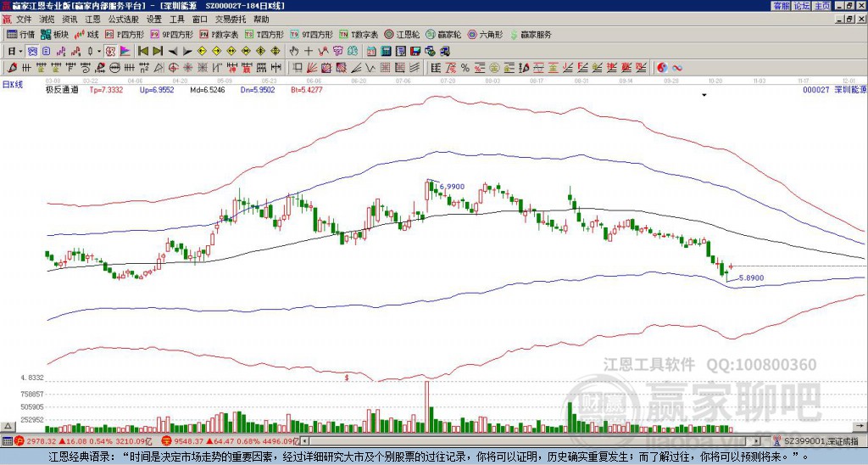
Task: Click the 5.8900 low price marker
Action: [752, 277]
